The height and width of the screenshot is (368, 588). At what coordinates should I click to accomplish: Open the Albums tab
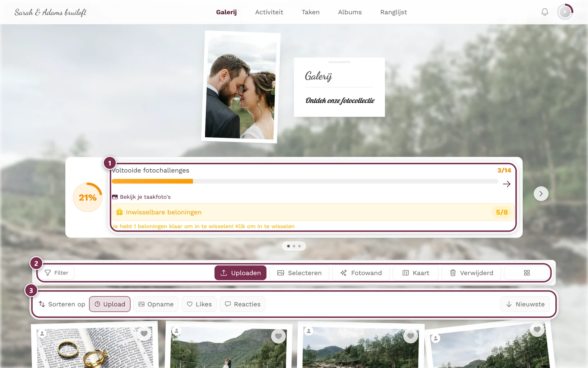pyautogui.click(x=350, y=12)
